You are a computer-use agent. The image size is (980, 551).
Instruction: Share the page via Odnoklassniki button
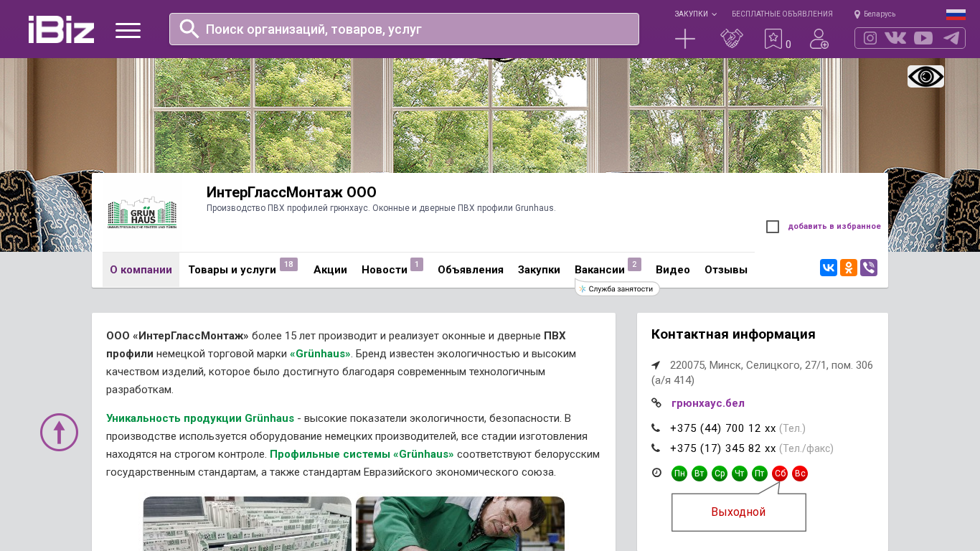(x=849, y=268)
